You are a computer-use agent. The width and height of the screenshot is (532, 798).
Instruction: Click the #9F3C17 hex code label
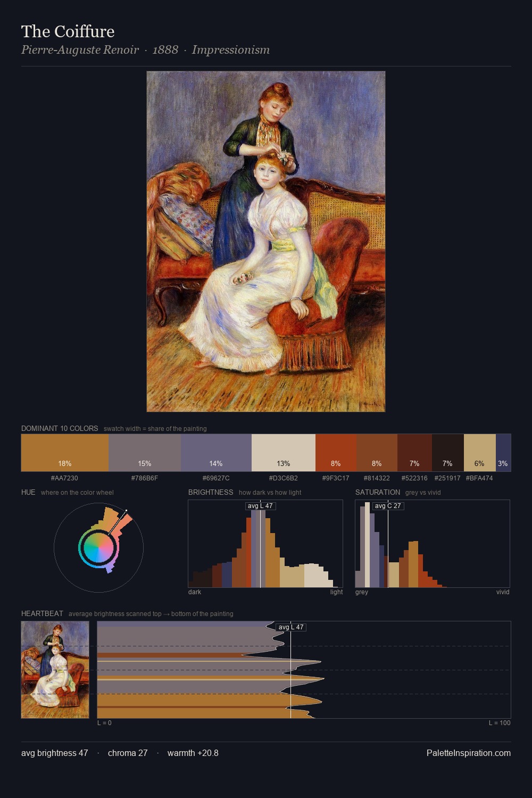[336, 478]
